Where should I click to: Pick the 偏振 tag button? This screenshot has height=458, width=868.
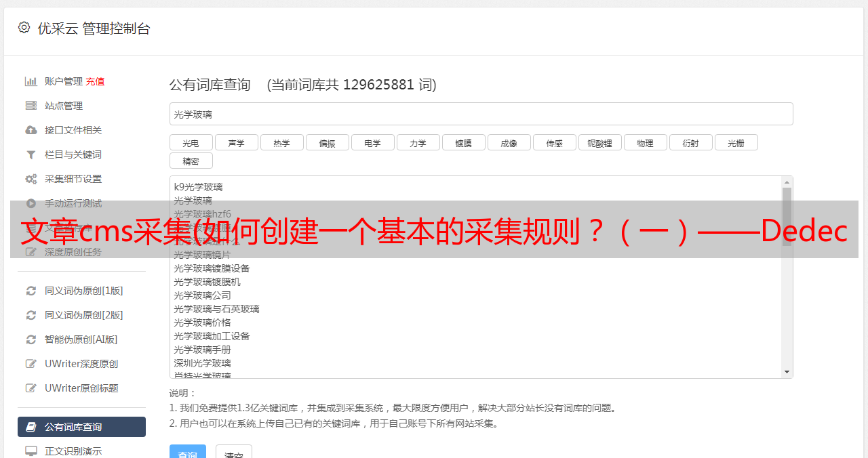(x=327, y=142)
